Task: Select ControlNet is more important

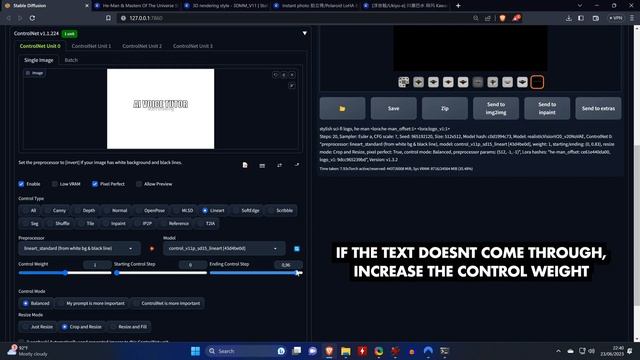Action: (x=167, y=303)
